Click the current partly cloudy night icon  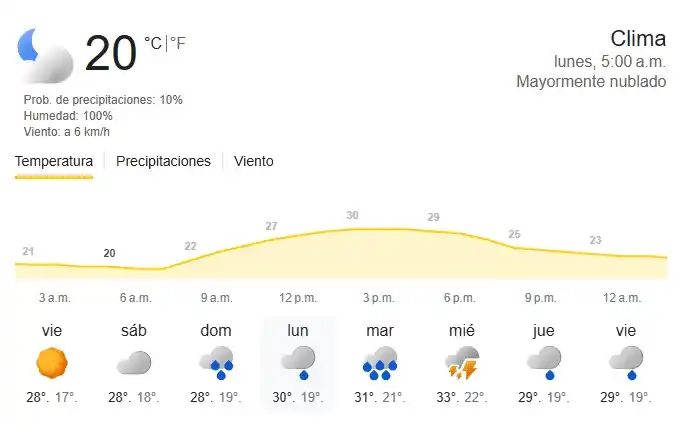click(x=45, y=54)
